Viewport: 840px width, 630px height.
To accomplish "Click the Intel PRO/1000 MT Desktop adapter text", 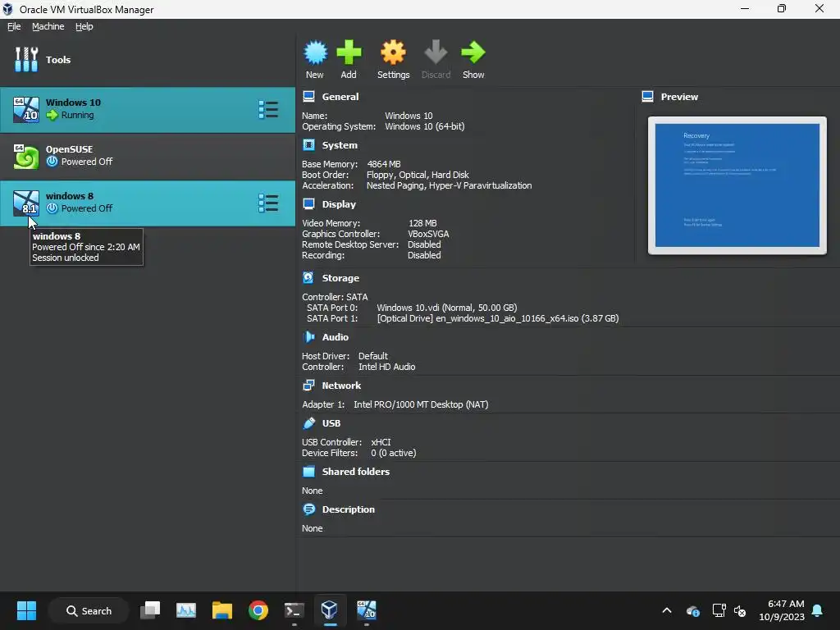I will click(x=421, y=404).
